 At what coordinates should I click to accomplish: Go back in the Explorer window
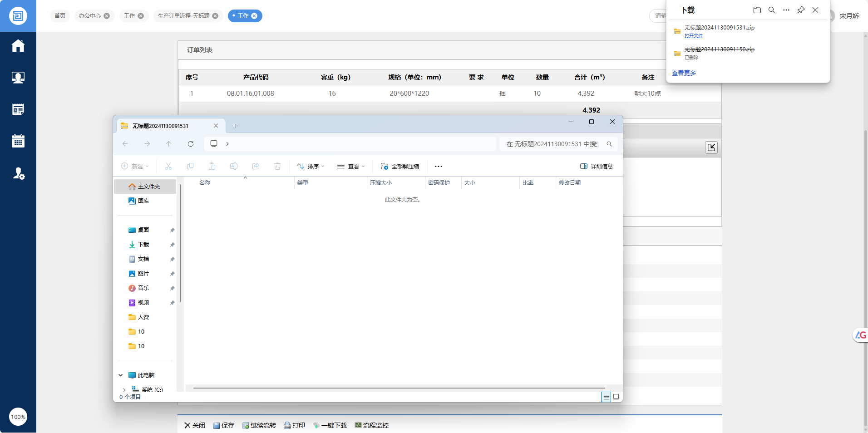coord(125,144)
